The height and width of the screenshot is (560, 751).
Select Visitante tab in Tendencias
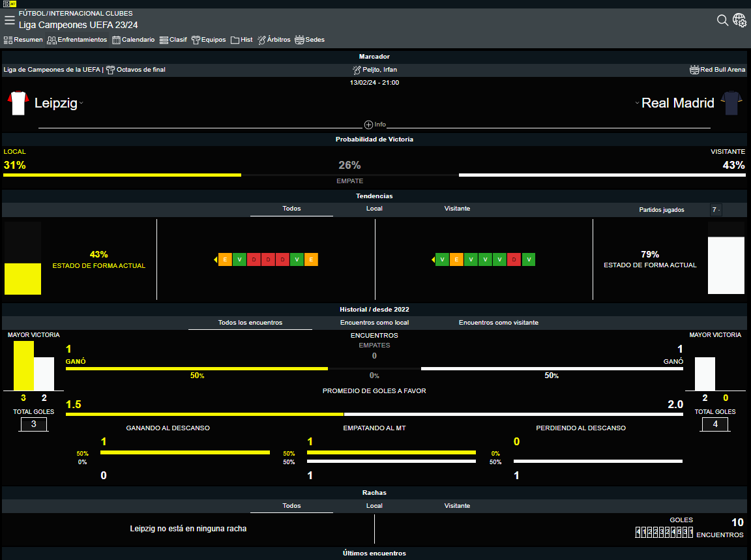[x=457, y=209]
